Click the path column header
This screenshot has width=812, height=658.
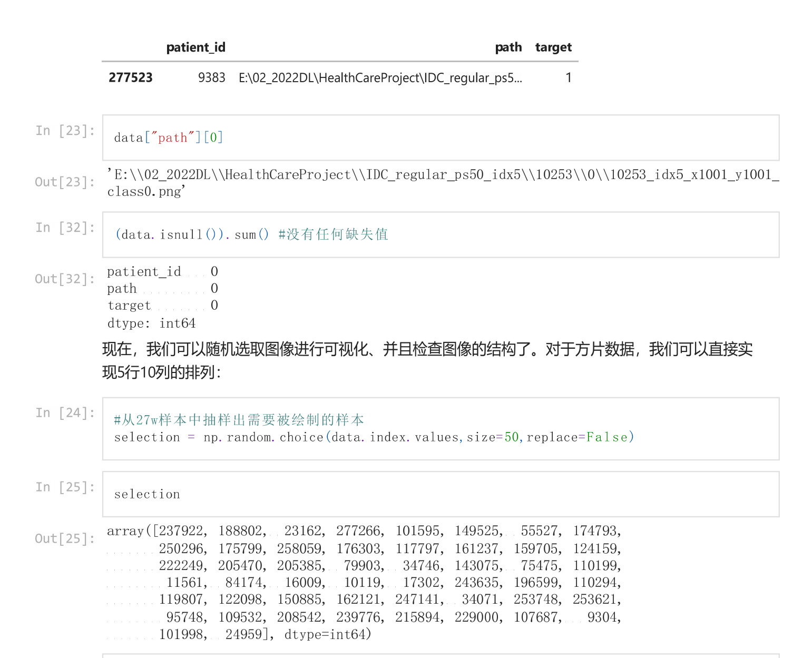pyautogui.click(x=508, y=47)
